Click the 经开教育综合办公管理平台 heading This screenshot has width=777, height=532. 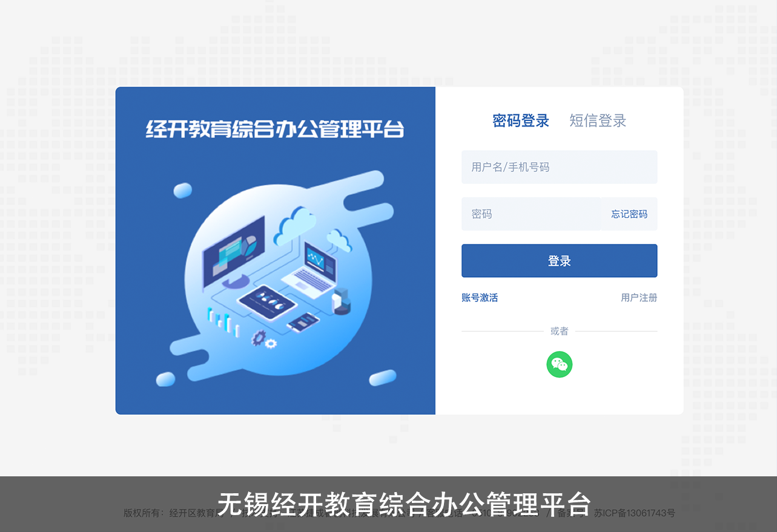point(275,130)
